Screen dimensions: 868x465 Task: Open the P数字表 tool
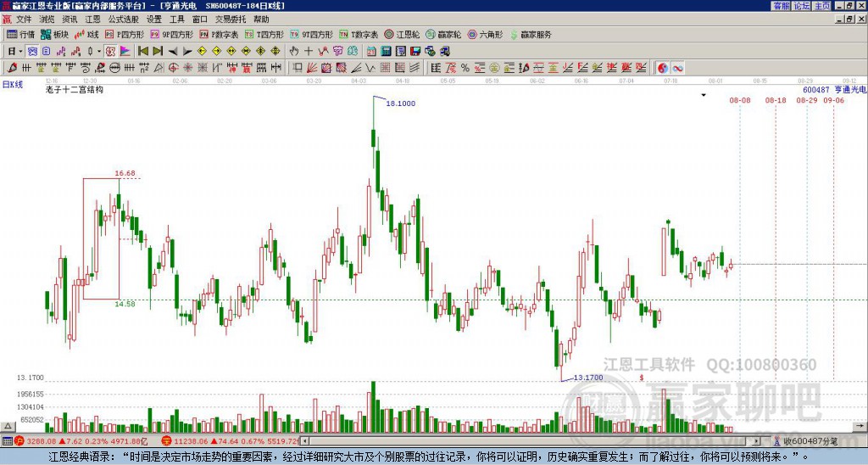pyautogui.click(x=219, y=34)
